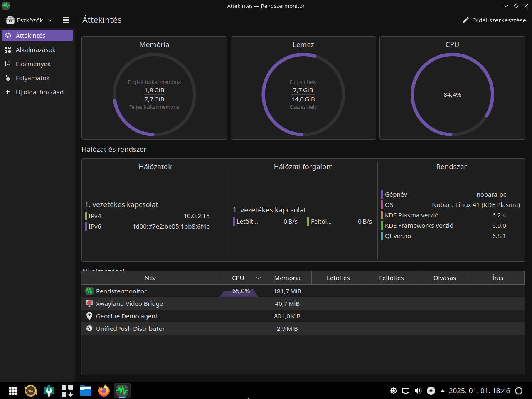Click the window app icon in title bar

(6, 6)
